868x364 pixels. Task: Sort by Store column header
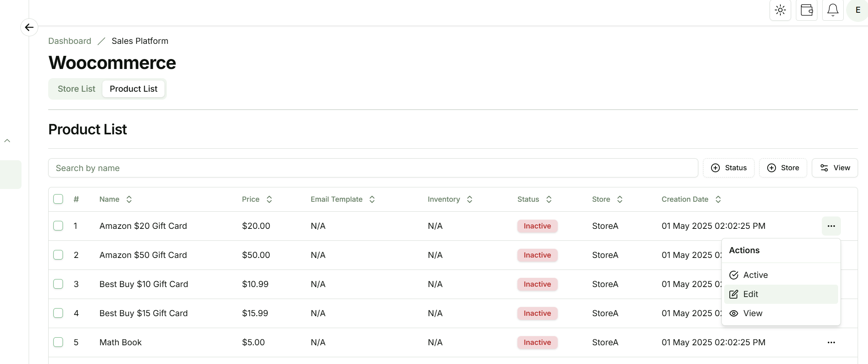(607, 199)
